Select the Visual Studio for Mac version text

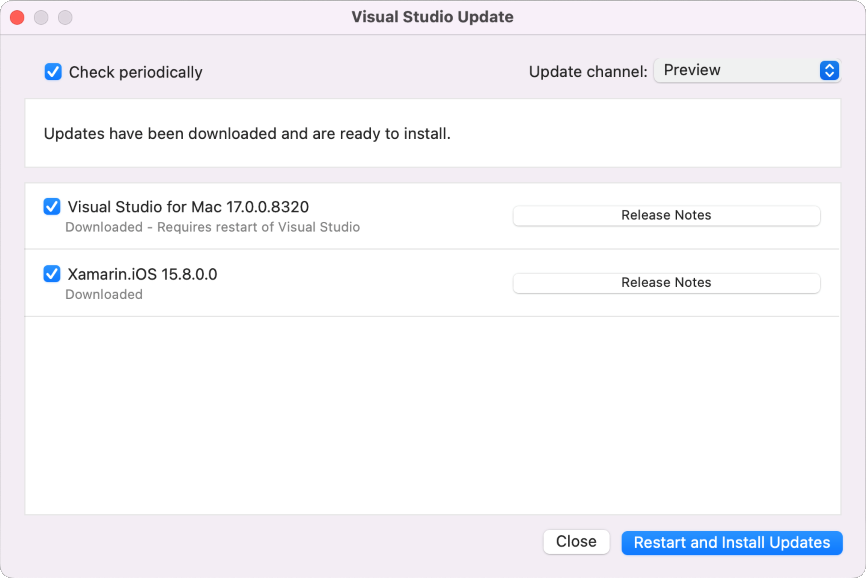(x=187, y=206)
